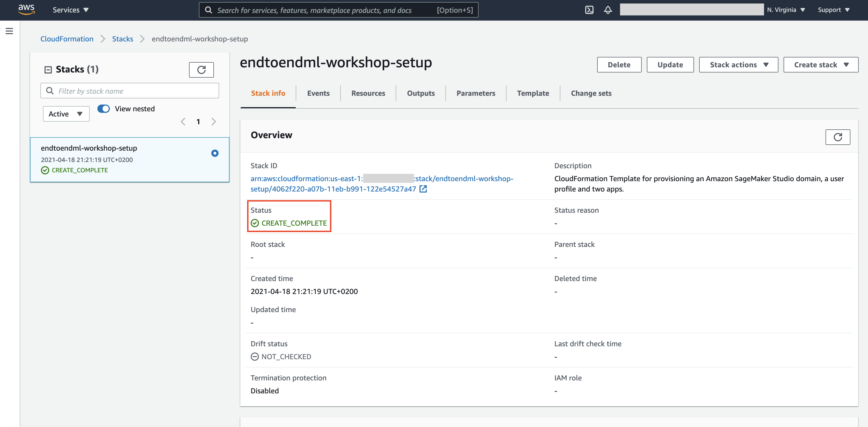This screenshot has height=427, width=868.
Task: Click the stack description text
Action: tap(699, 184)
